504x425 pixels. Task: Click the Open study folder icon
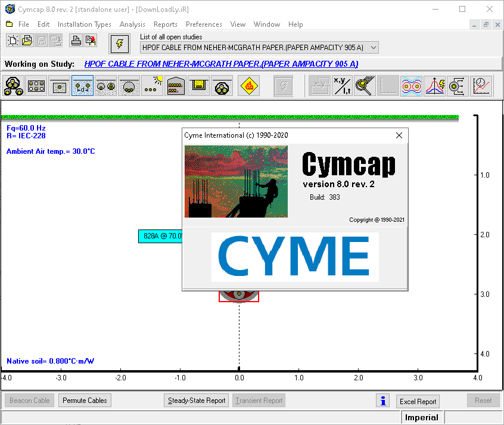pos(27,41)
